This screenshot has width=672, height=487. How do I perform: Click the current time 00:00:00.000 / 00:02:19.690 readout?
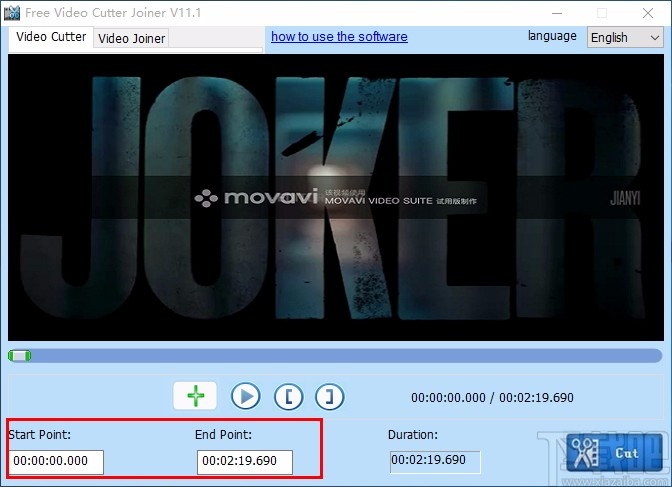(x=492, y=397)
